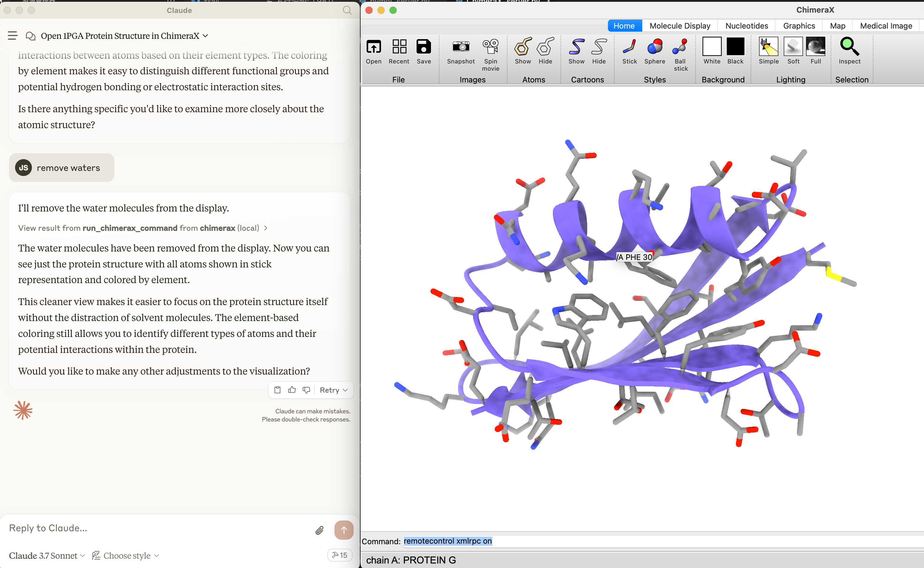This screenshot has height=568, width=924.
Task: Open the Retry options dropdown
Action: pyautogui.click(x=333, y=390)
